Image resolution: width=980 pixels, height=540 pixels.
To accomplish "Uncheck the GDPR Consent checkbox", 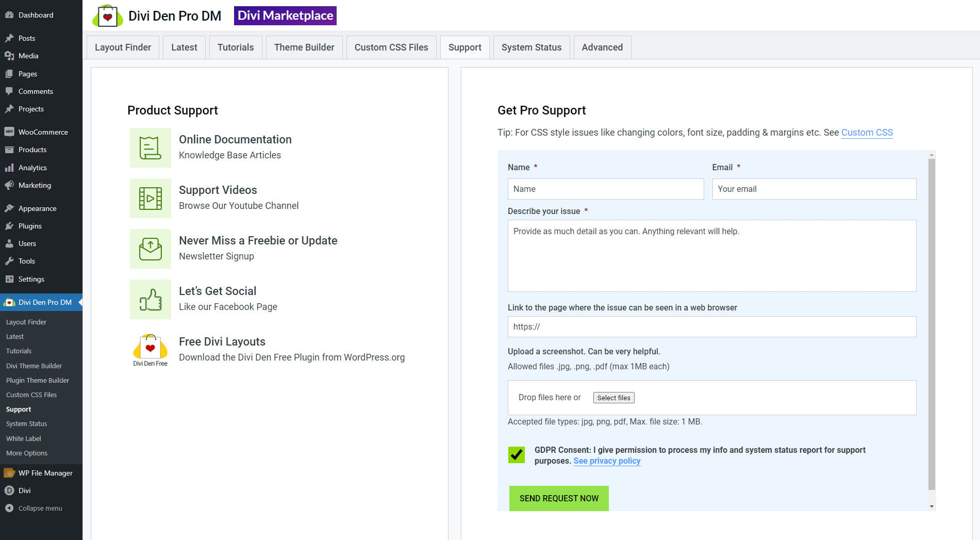I will pos(516,455).
